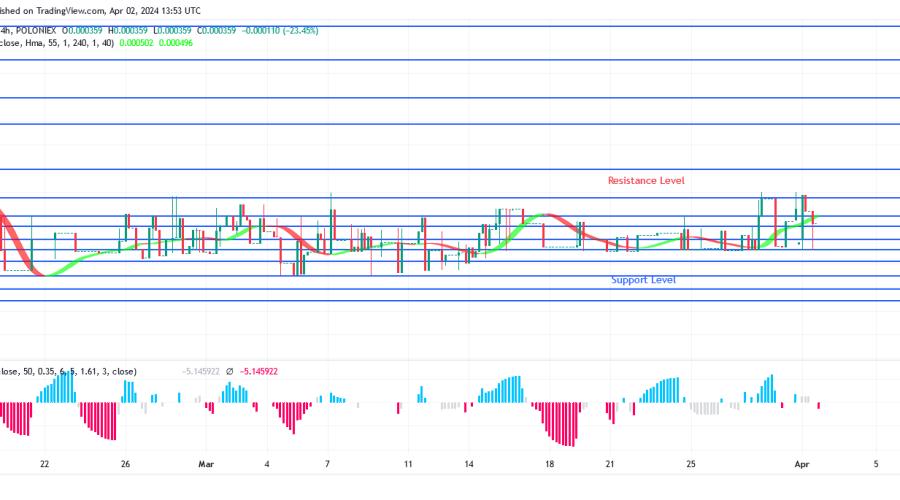Click the 14 date on time axis
Image resolution: width=900 pixels, height=500 pixels.
click(467, 464)
